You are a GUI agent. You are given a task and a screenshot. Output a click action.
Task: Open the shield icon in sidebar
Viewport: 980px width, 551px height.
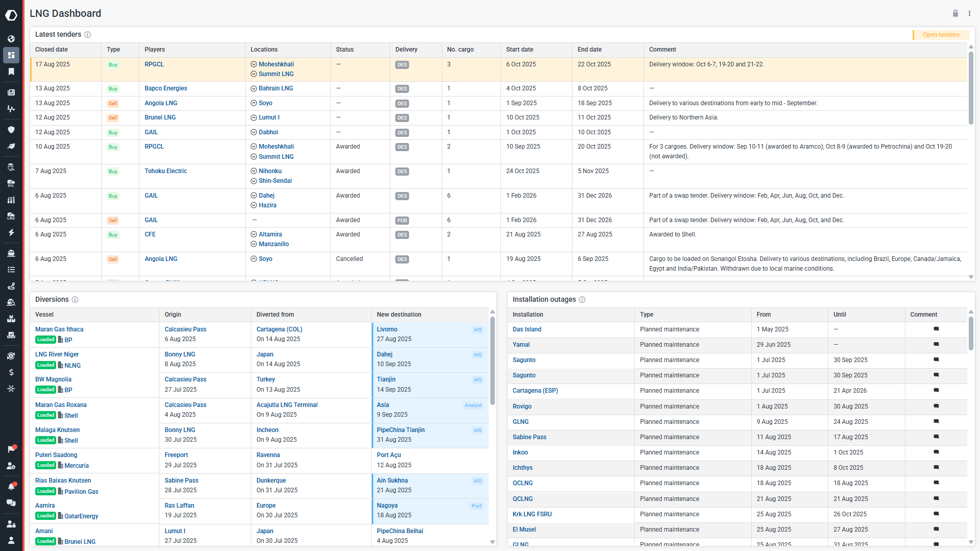pos(11,130)
